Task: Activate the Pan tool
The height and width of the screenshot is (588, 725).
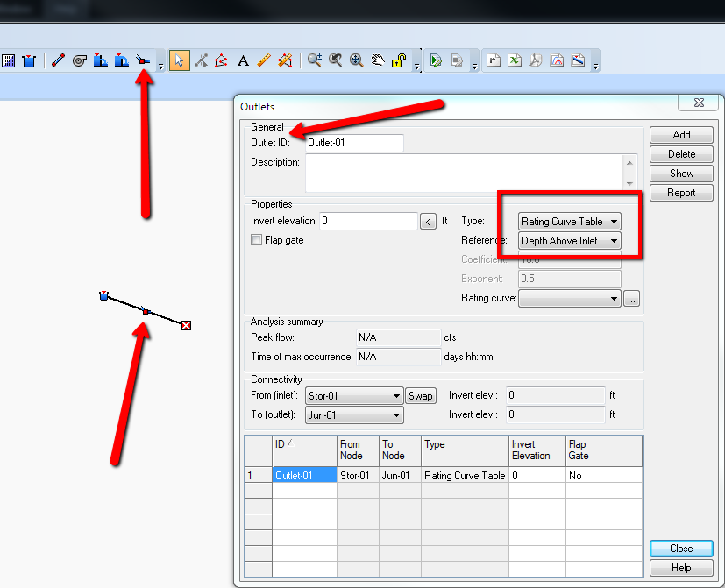Action: (x=377, y=60)
